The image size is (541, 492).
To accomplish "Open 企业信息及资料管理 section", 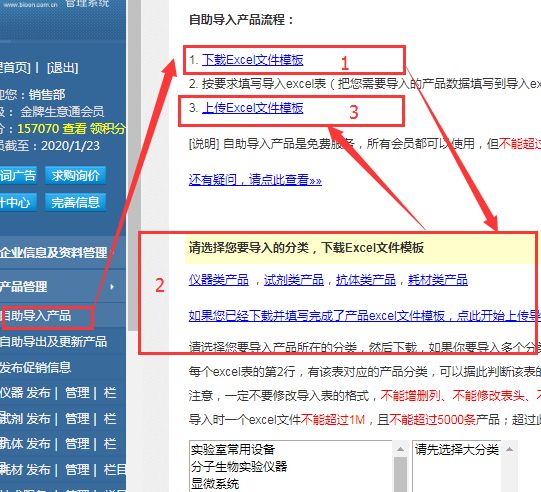I will pos(53,253).
